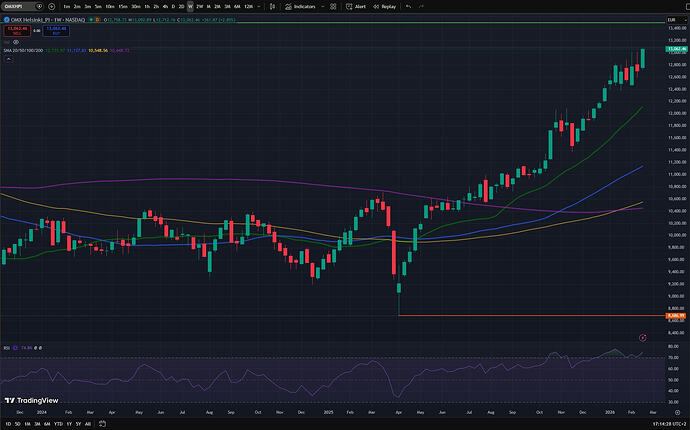Open chart settings gear on time axis
The height and width of the screenshot is (430, 690).
[x=677, y=412]
